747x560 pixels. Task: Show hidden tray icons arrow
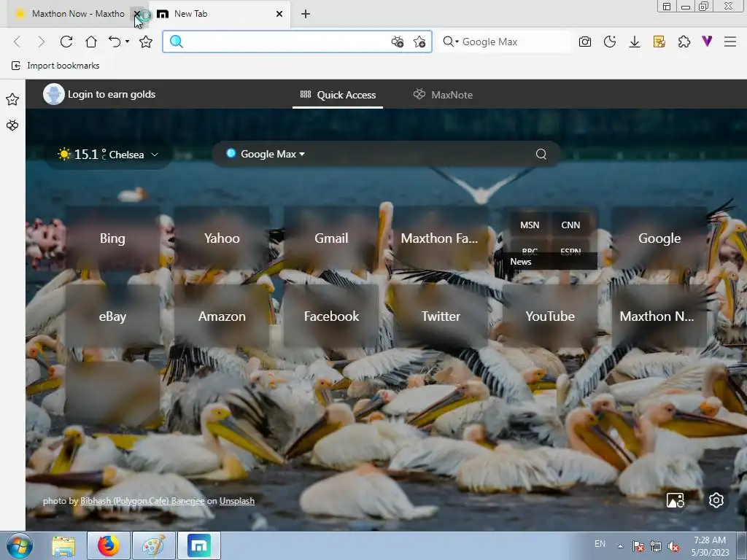620,546
